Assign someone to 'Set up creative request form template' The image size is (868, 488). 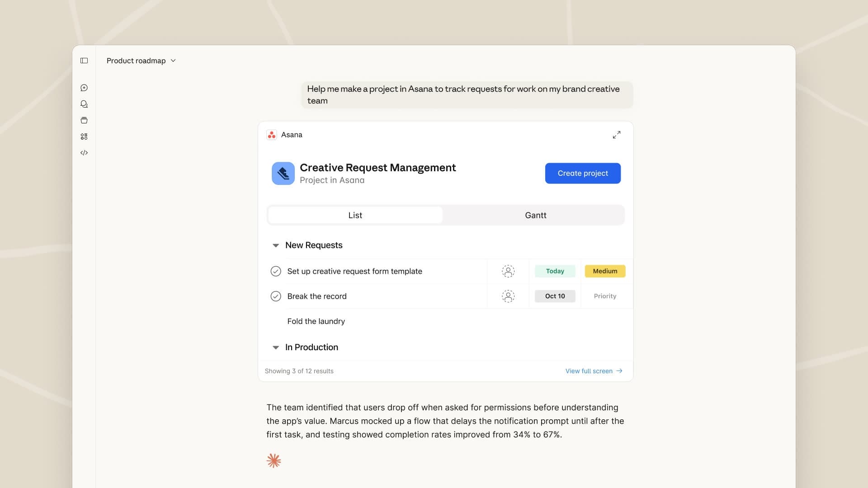click(x=508, y=271)
